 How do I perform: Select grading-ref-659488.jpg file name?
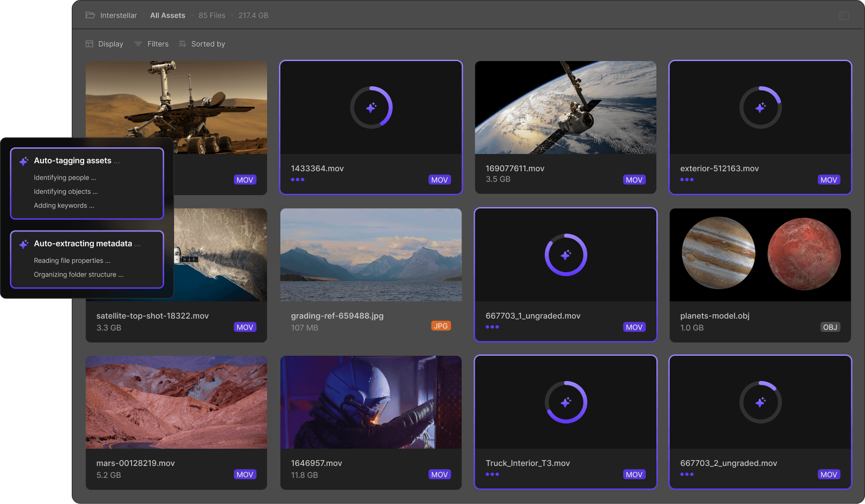click(x=337, y=315)
